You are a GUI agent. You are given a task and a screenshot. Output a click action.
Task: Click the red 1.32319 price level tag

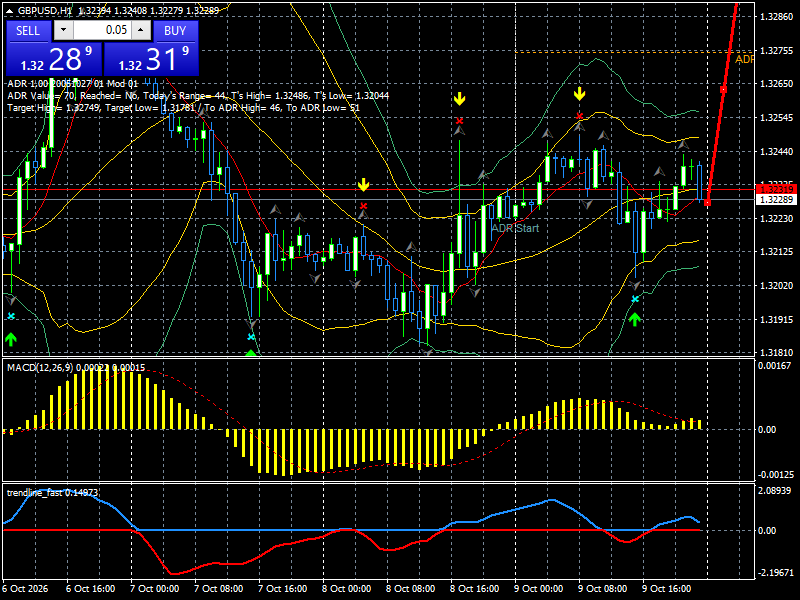(x=776, y=190)
